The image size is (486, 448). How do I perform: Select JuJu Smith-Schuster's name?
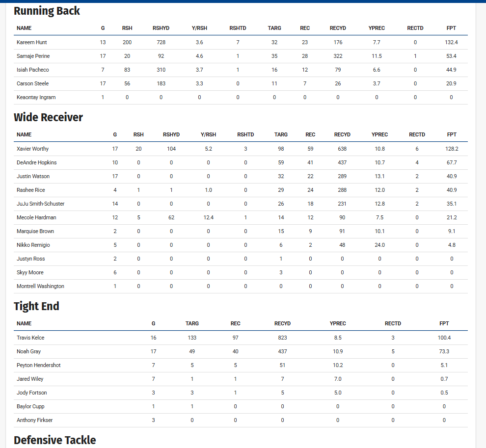(41, 204)
